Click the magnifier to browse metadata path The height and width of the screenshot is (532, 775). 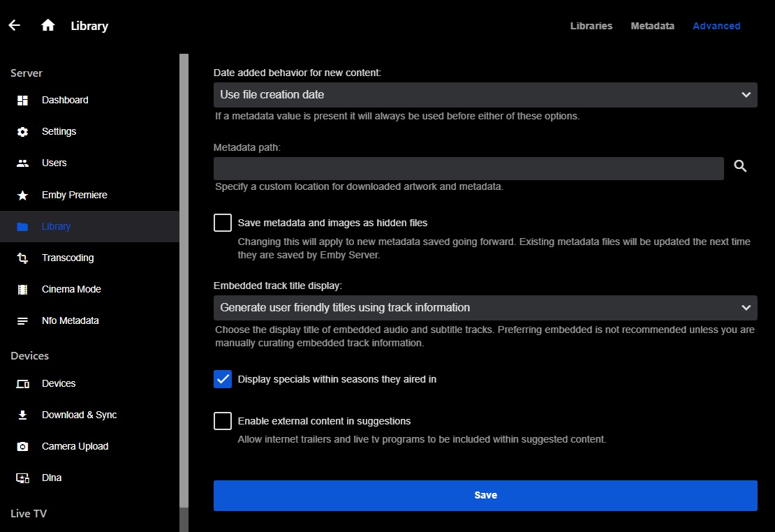tap(740, 166)
